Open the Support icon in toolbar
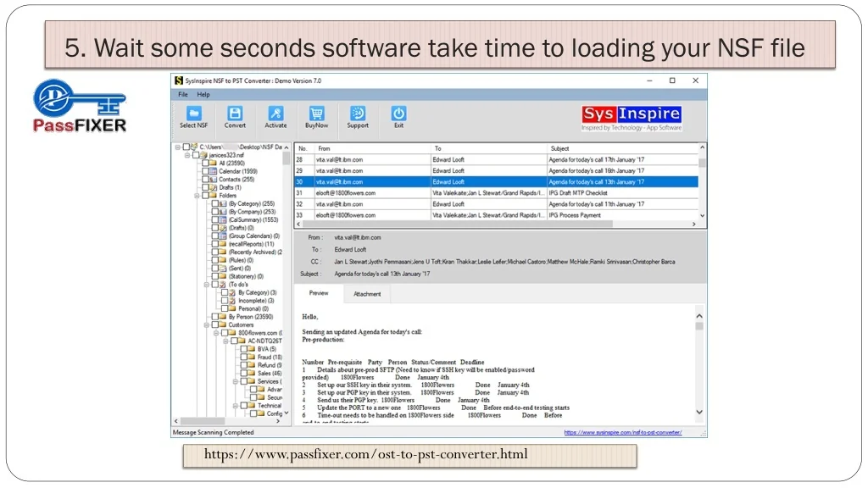The image size is (868, 488). coord(358,114)
